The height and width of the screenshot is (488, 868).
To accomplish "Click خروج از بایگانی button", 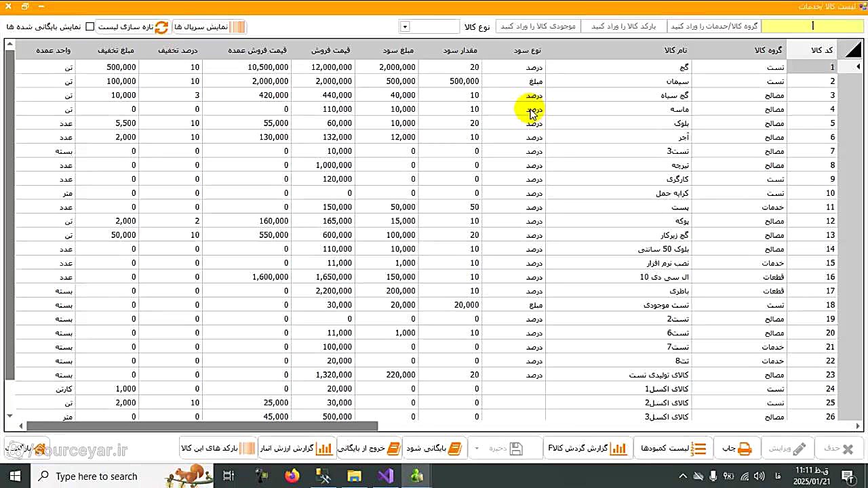I will (x=369, y=449).
